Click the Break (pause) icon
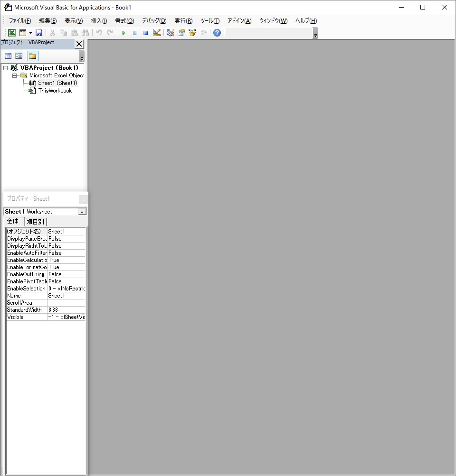 (134, 32)
